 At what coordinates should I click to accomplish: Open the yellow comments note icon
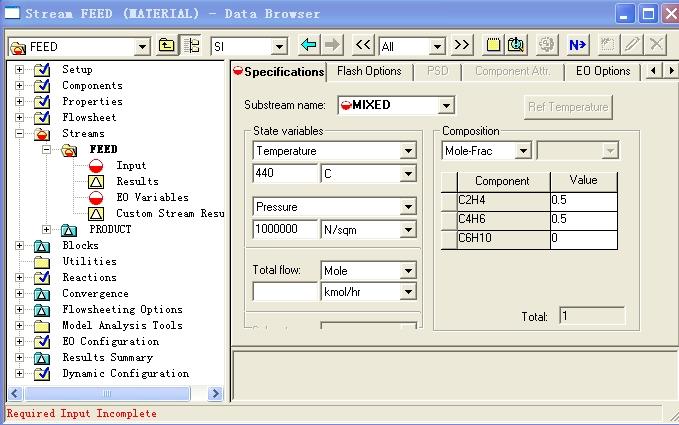click(x=493, y=45)
